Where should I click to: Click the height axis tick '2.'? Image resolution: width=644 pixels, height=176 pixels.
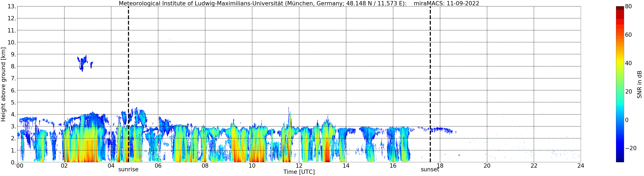point(13,138)
